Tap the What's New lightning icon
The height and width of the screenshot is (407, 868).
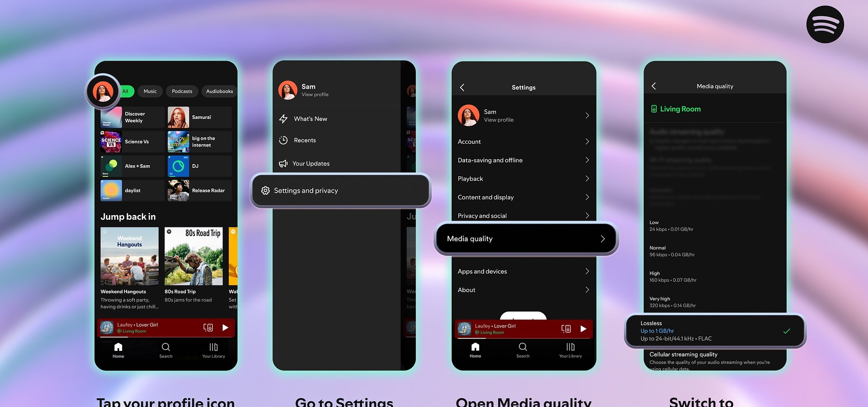click(283, 119)
